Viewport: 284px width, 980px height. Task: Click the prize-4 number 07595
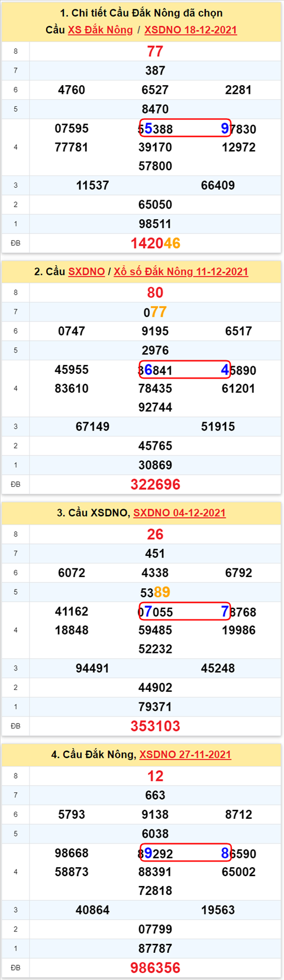coord(72,128)
